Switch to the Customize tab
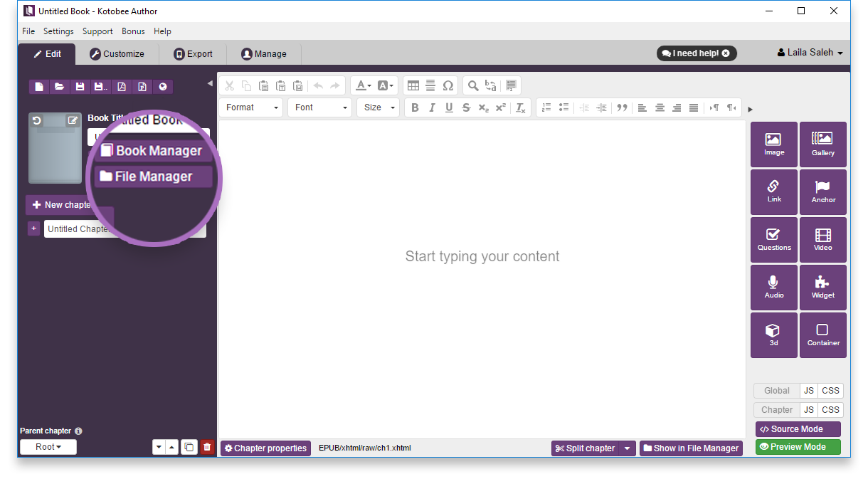Viewport: 868px width, 484px height. [117, 54]
